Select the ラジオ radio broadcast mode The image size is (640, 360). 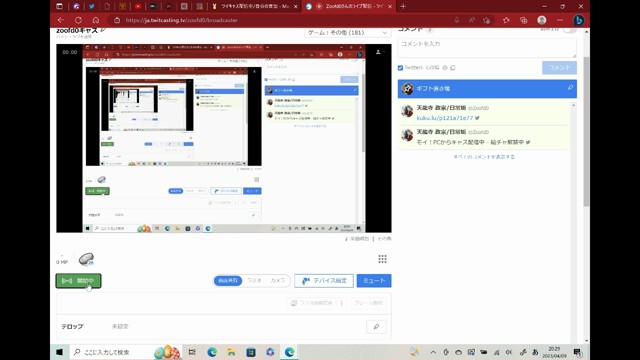pyautogui.click(x=254, y=281)
